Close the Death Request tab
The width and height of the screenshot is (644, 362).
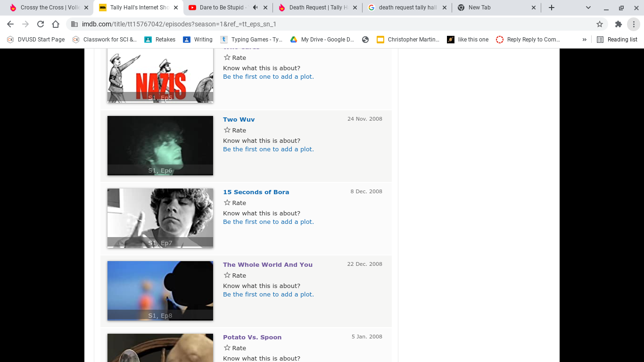[x=355, y=8]
